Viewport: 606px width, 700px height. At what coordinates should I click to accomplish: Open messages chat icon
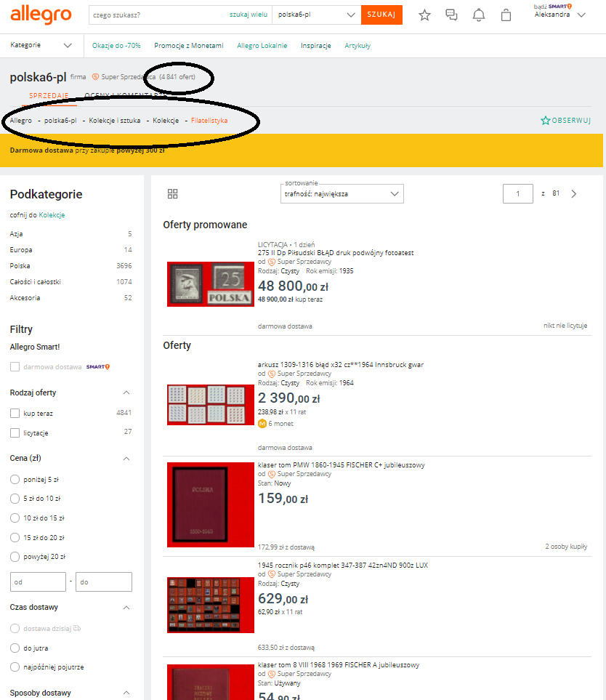tap(451, 15)
